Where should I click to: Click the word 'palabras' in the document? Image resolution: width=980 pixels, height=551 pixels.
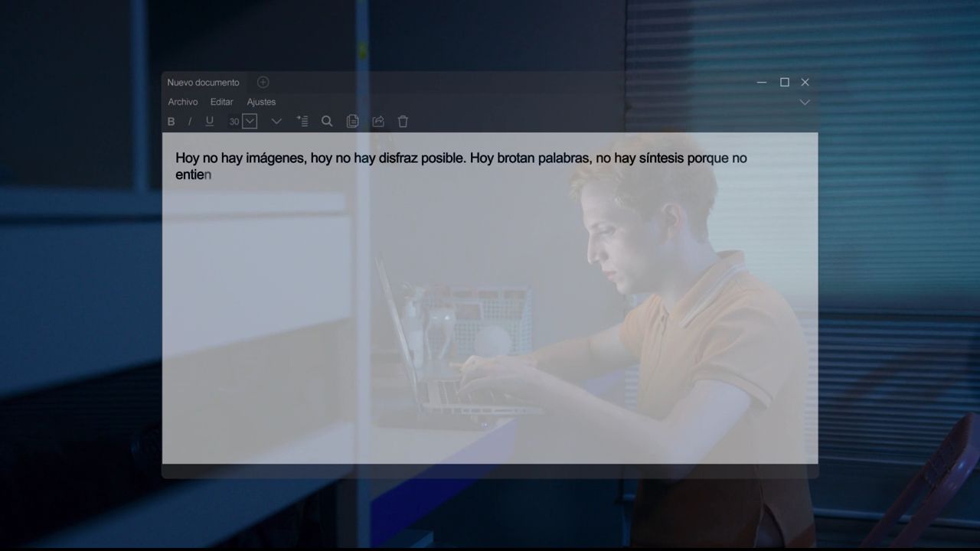pyautogui.click(x=563, y=158)
